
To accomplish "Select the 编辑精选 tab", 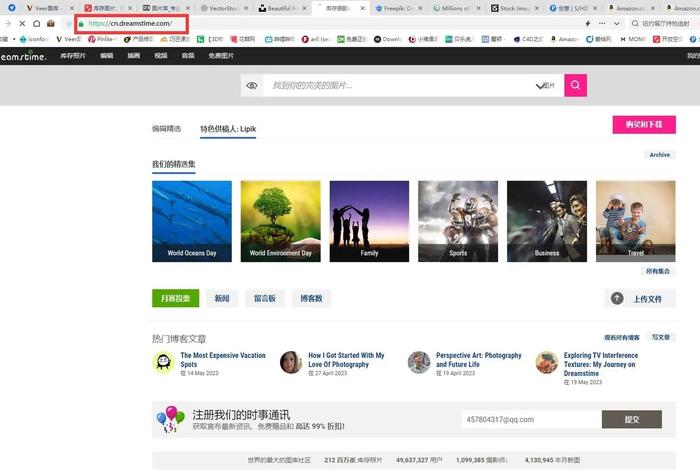I will 167,129.
